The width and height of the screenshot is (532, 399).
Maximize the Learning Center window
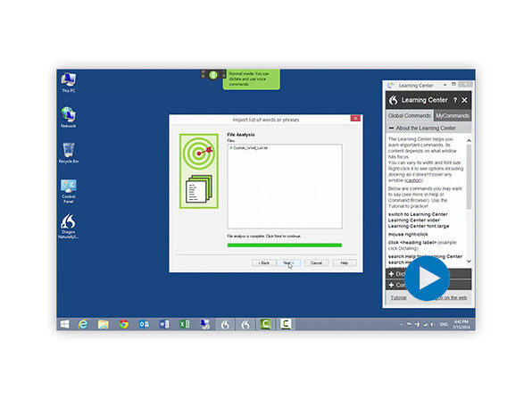click(x=453, y=84)
